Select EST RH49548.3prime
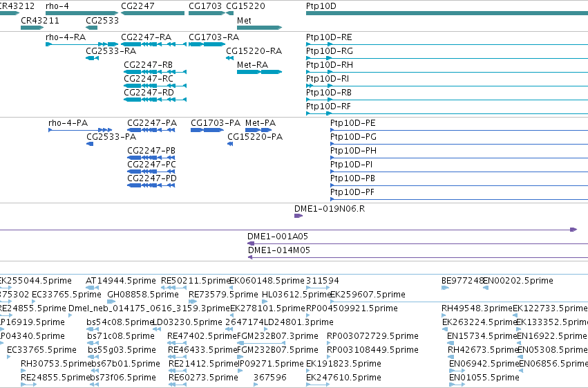Viewport: 588px width, 388px height. (x=445, y=315)
